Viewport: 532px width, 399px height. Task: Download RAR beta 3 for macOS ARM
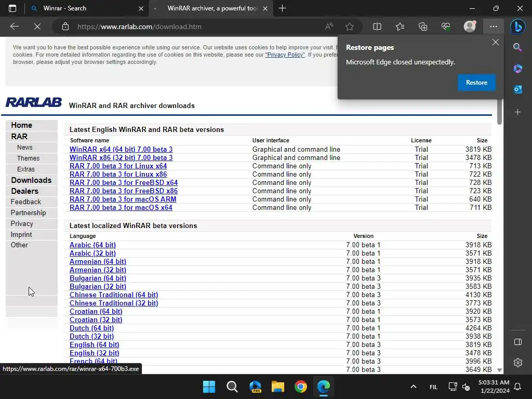[x=123, y=199]
